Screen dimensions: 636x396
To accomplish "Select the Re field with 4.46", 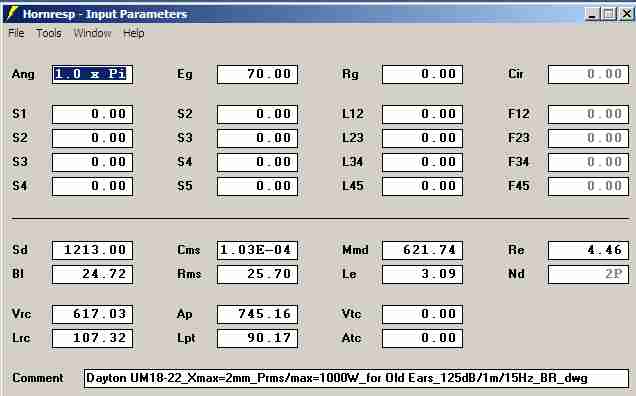I will pos(588,250).
